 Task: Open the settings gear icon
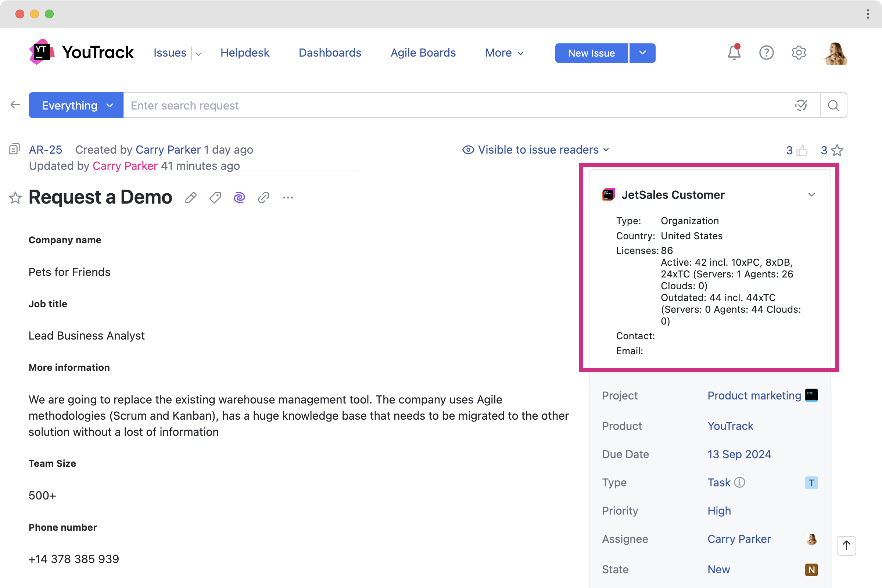(799, 53)
